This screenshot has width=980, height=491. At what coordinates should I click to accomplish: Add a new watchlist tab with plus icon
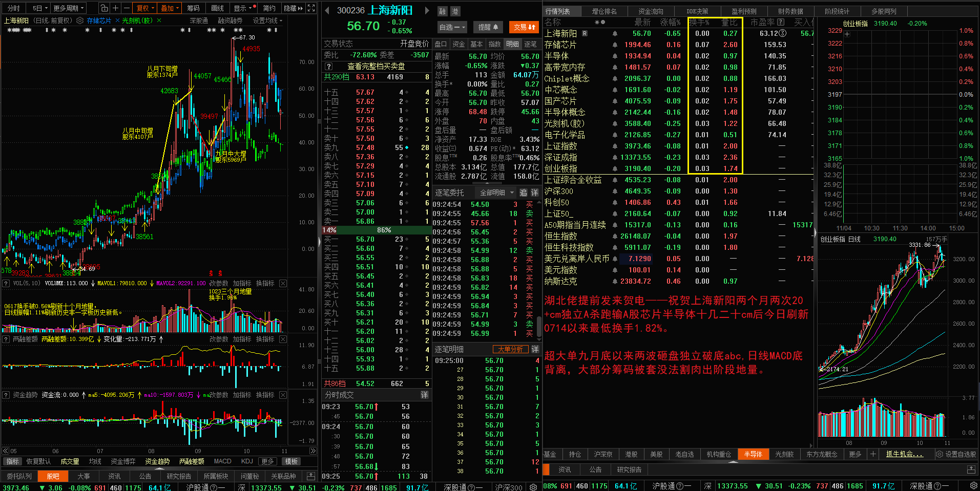873,454
